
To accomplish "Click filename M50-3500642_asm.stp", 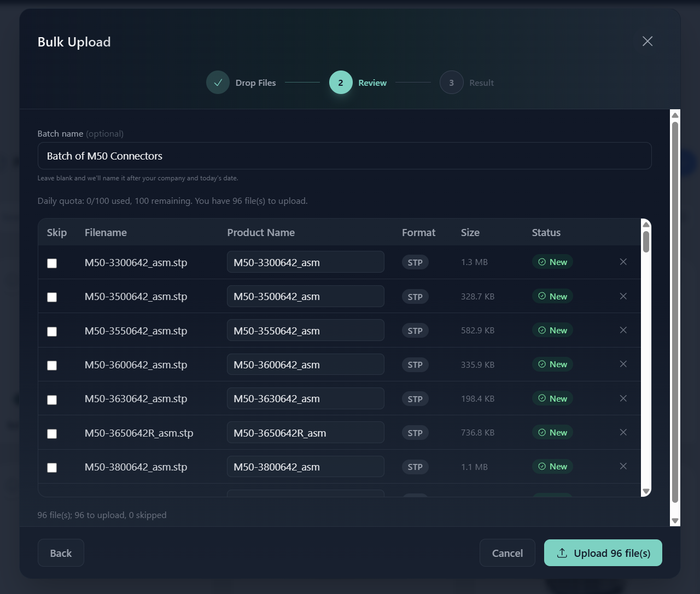I will click(136, 296).
